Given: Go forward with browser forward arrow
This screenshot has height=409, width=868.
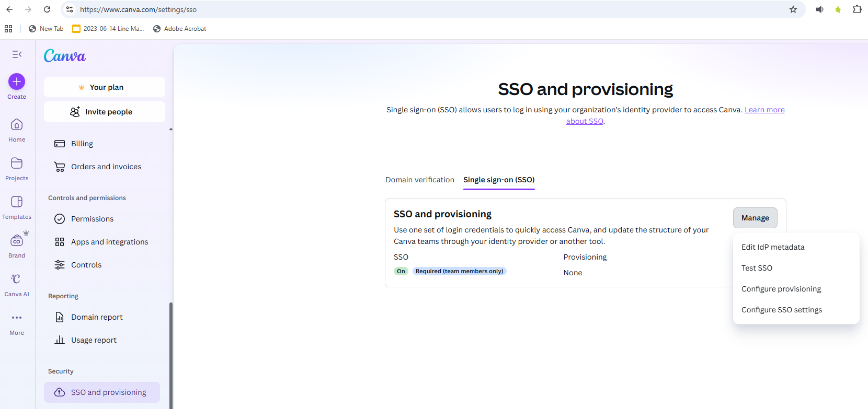Looking at the screenshot, I should (28, 9).
